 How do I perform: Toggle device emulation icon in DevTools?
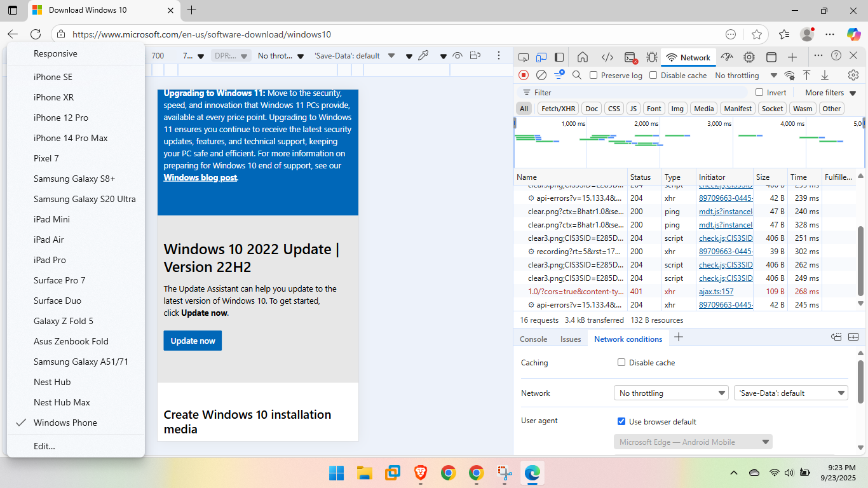click(x=541, y=57)
